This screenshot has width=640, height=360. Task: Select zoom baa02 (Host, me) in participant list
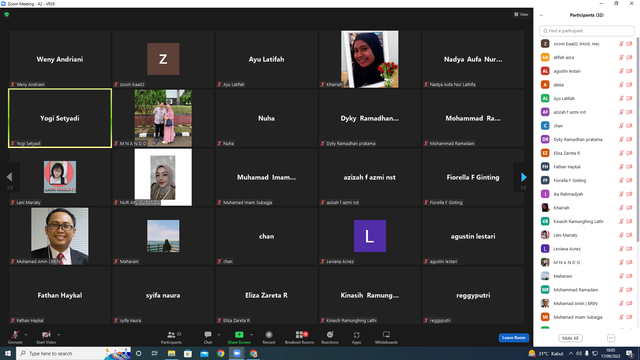587,44
